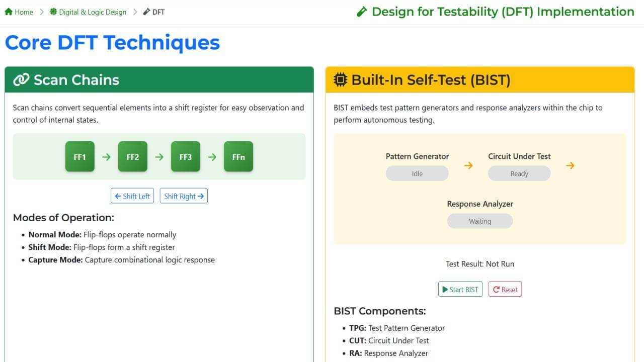Click the 'BIST Components:' heading
644x362 pixels.
[x=380, y=311]
